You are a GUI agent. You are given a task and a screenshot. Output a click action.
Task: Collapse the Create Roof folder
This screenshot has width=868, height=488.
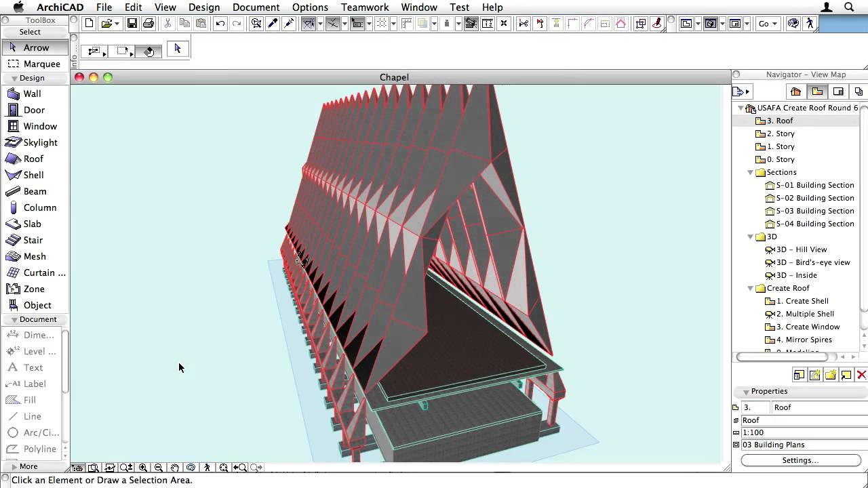pyautogui.click(x=751, y=288)
